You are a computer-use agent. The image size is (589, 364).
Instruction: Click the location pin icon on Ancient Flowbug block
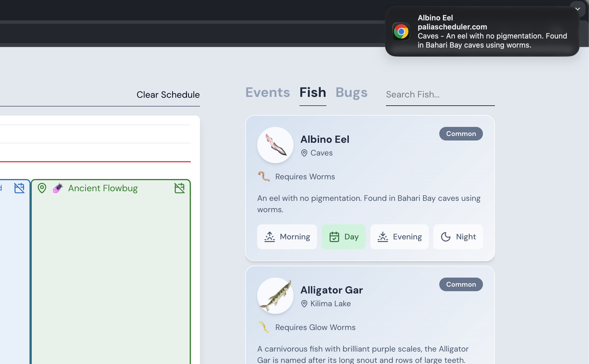pyautogui.click(x=42, y=188)
